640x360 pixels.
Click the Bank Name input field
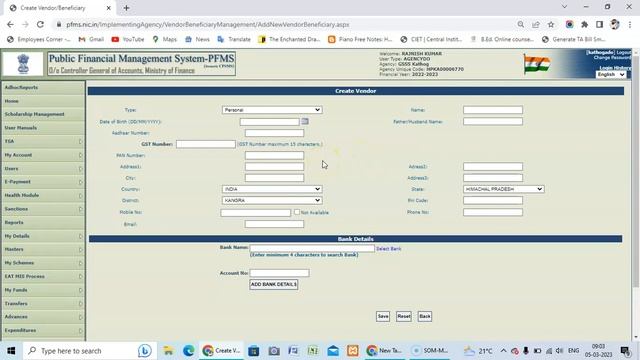point(312,248)
